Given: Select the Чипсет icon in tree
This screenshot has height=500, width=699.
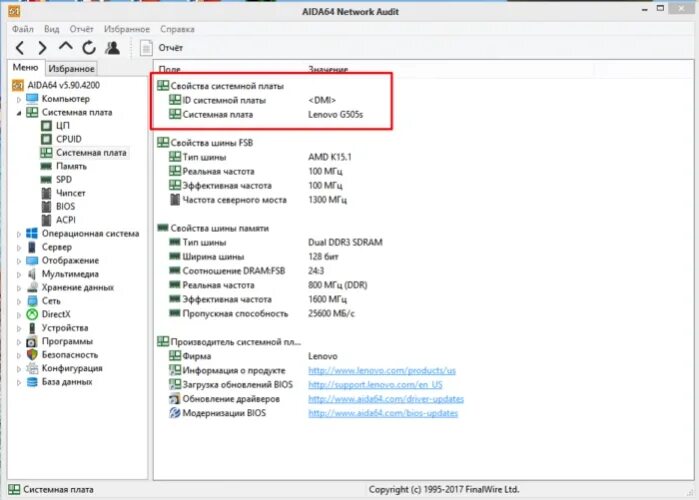Looking at the screenshot, I should [46, 193].
